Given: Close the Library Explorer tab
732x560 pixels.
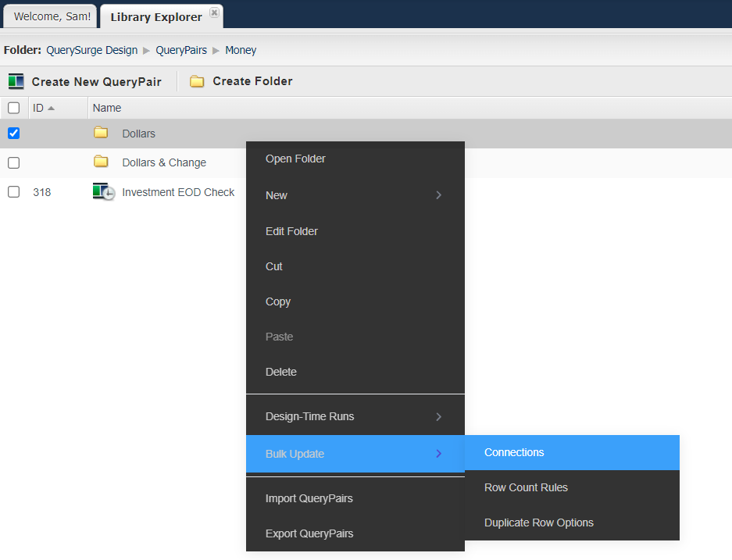Looking at the screenshot, I should (x=214, y=12).
